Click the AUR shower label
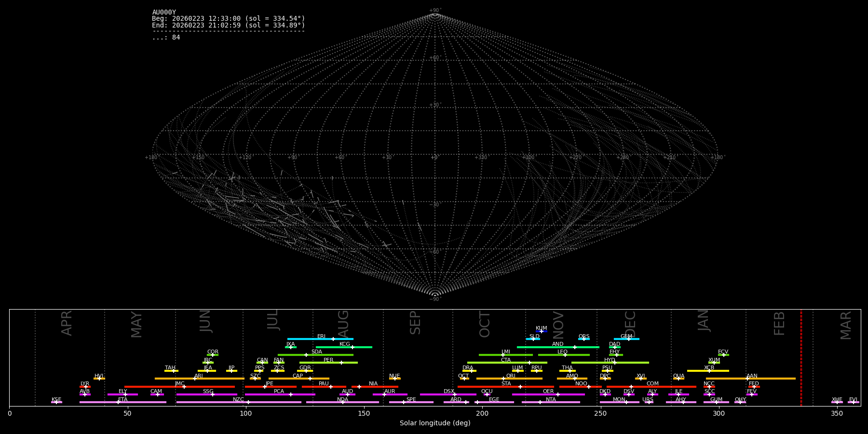Viewport: 868px width, 434px height. 390,392
